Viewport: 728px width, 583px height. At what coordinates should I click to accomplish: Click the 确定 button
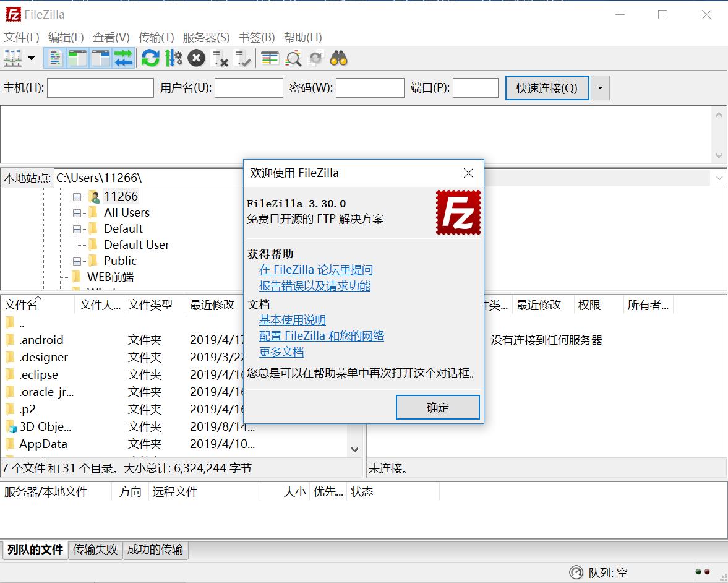pos(437,407)
